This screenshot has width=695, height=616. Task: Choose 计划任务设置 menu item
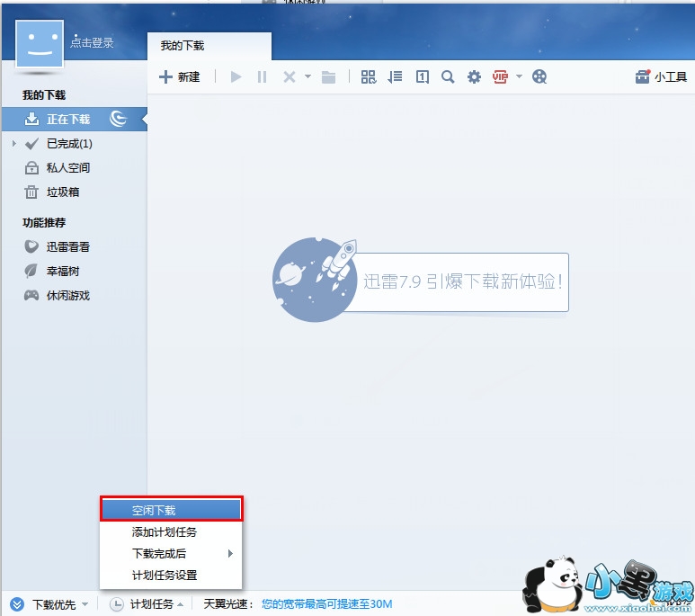pyautogui.click(x=171, y=576)
